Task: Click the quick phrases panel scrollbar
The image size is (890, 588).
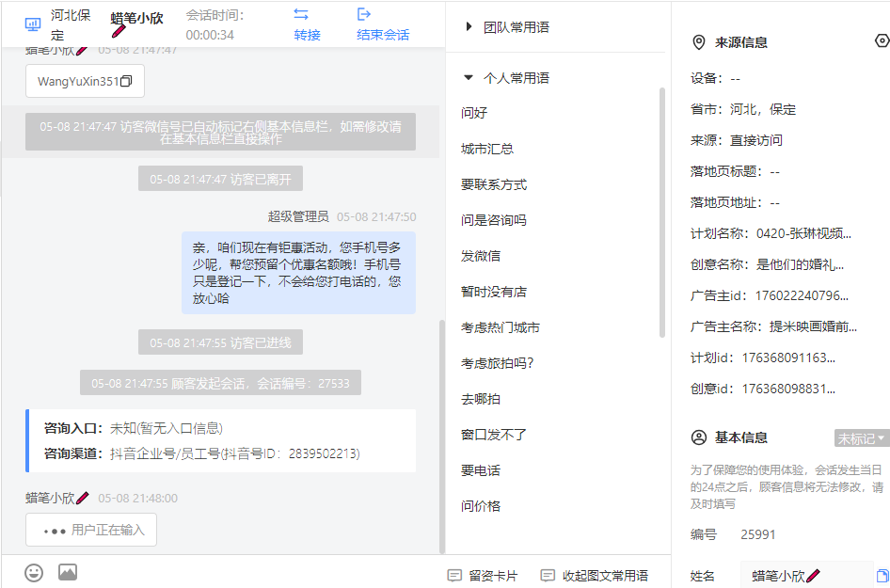Action: point(661,213)
